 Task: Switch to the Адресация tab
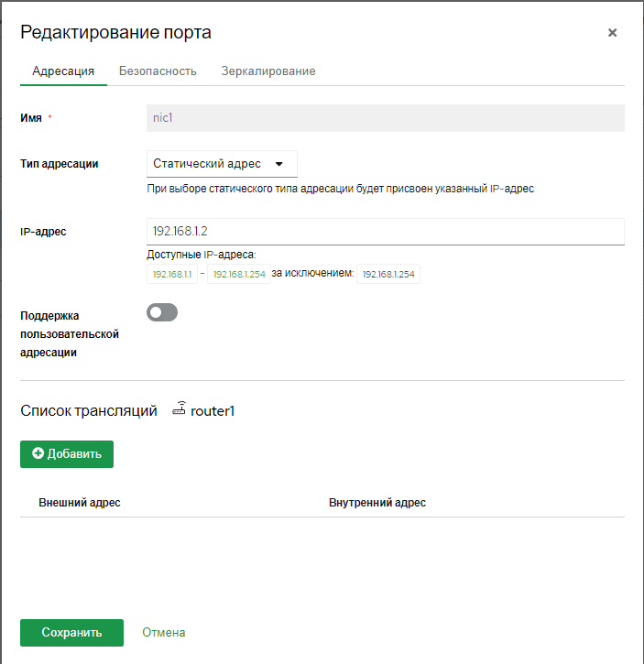[63, 71]
